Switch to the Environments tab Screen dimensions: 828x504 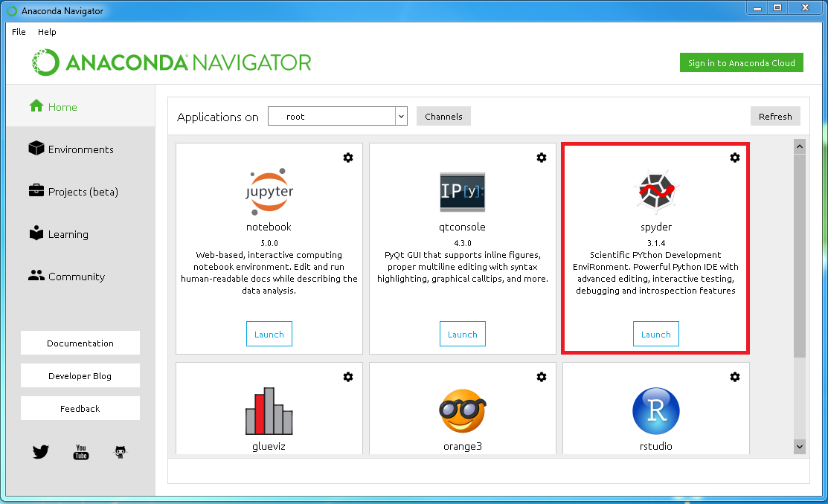tap(80, 149)
